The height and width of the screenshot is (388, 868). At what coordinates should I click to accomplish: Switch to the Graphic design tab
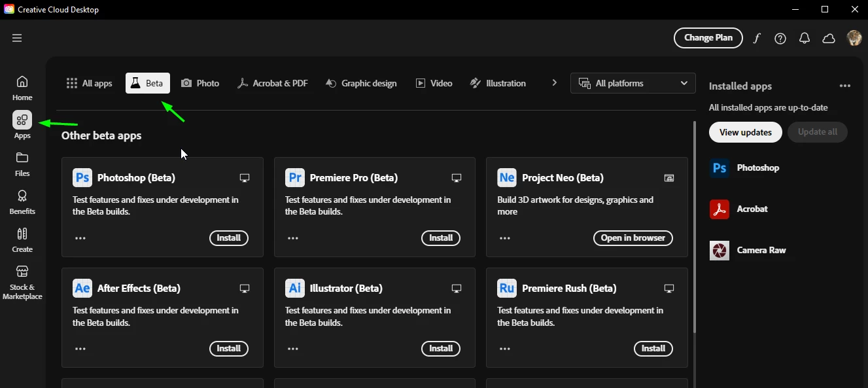coord(361,83)
